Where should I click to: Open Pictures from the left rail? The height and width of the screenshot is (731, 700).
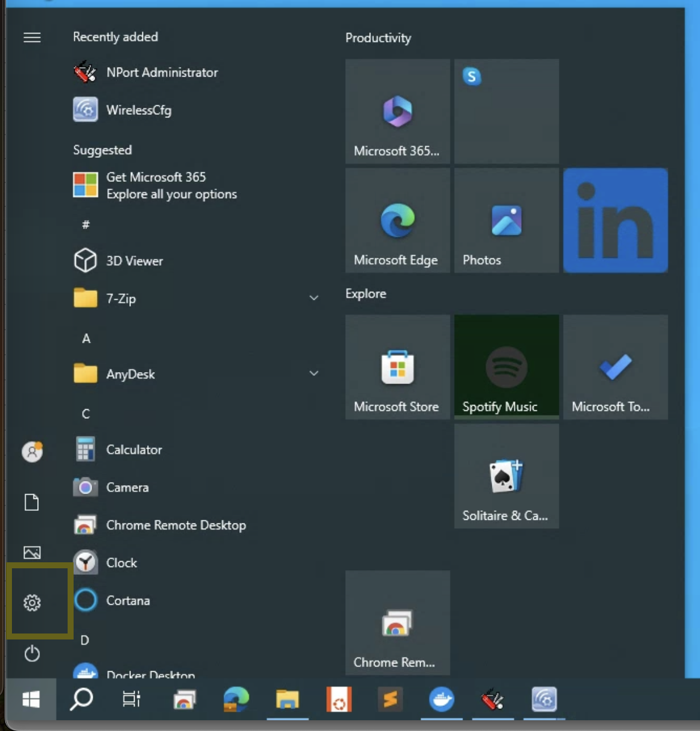32,552
